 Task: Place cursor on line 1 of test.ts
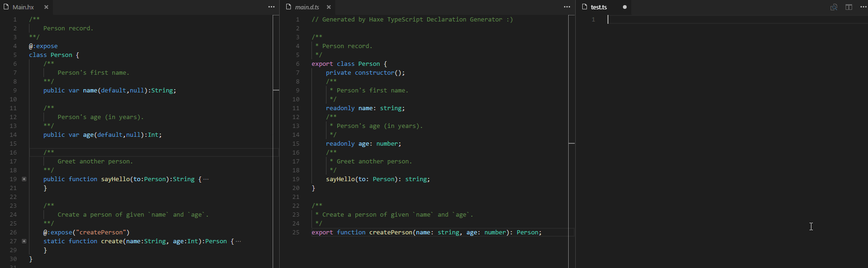[x=702, y=20]
